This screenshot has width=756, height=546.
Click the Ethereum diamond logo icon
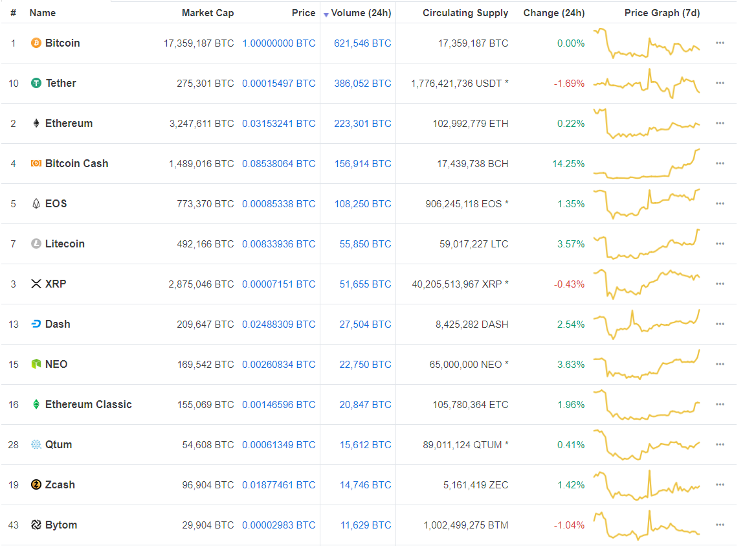click(36, 124)
